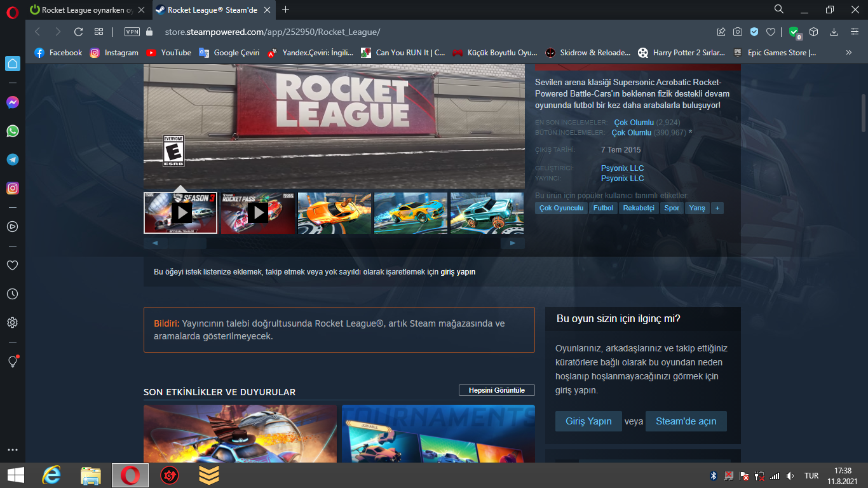The height and width of the screenshot is (488, 868).
Task: Select the orange car screenshot thumbnail
Action: 334,213
